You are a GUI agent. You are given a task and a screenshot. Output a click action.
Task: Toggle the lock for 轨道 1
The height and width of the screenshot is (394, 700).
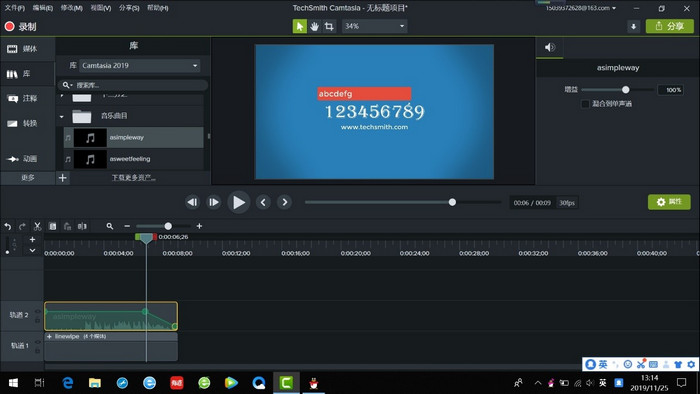pyautogui.click(x=38, y=351)
